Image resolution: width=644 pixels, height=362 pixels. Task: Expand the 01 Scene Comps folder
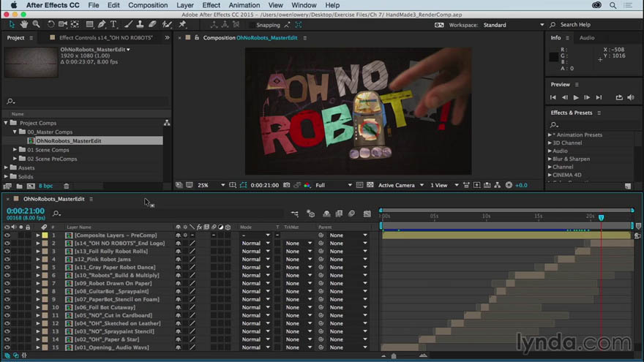click(x=15, y=150)
